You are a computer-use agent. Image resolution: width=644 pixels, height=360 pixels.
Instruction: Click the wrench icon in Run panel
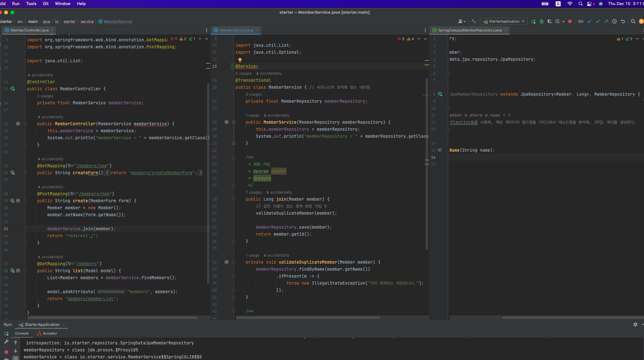click(6, 342)
